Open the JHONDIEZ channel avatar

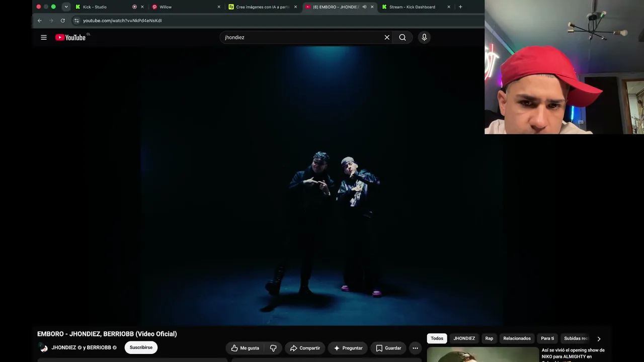click(x=43, y=347)
